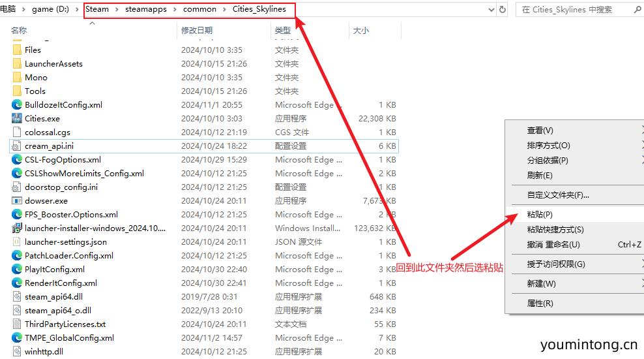Viewport: 644px width, 359px height.
Task: Select the dowser.exe file name
Action: [x=46, y=200]
